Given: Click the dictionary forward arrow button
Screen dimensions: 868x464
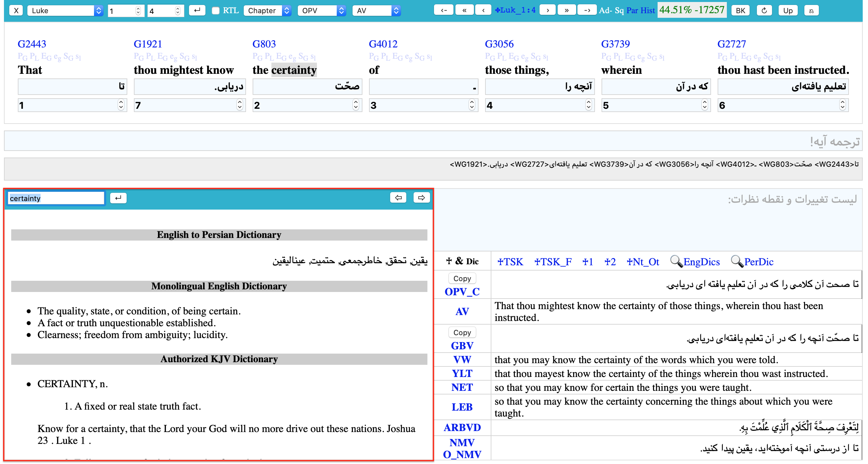Looking at the screenshot, I should 421,198.
